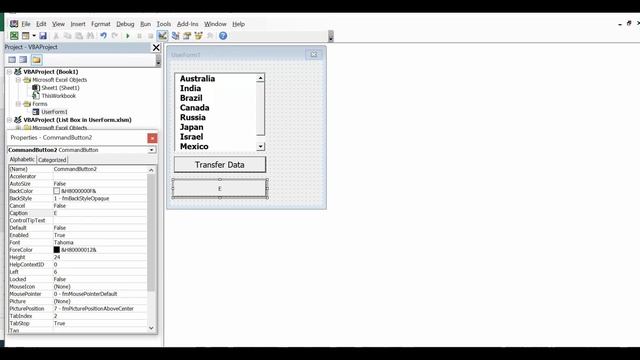This screenshot has width=640, height=360.
Task: Open the Window menu
Action: pyautogui.click(x=215, y=24)
